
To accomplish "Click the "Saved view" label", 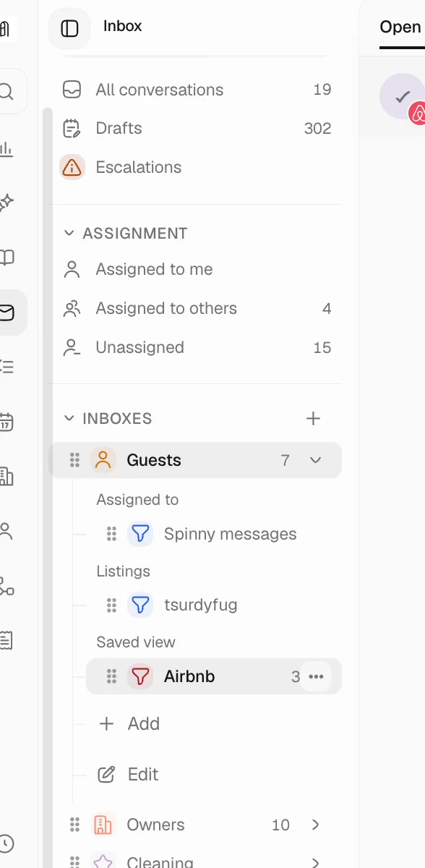I will tap(136, 642).
